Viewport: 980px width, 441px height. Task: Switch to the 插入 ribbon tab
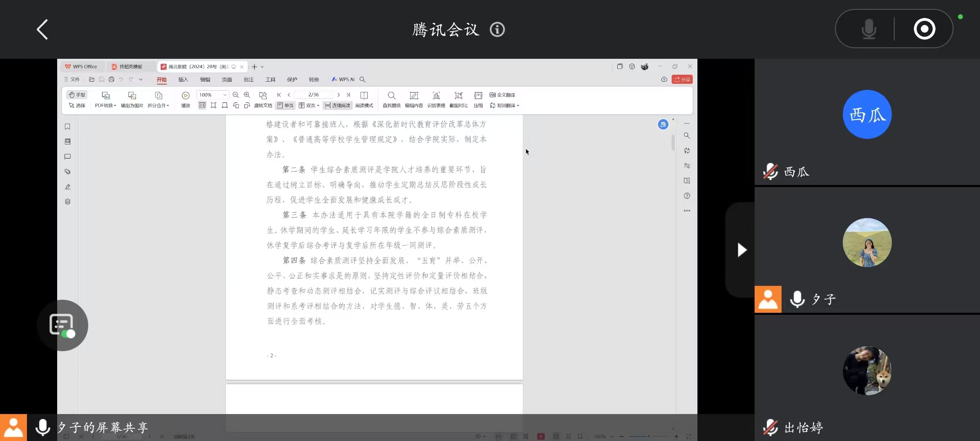183,79
